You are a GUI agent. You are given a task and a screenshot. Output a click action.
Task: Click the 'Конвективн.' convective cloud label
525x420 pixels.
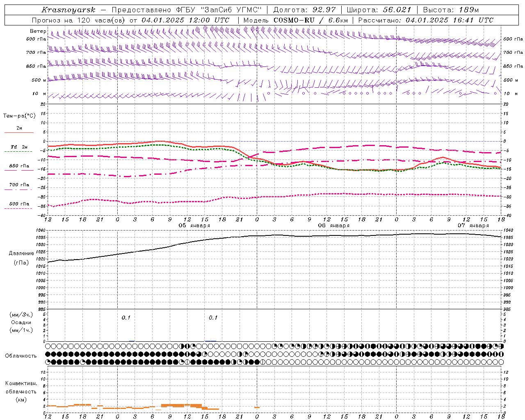[x=21, y=383]
